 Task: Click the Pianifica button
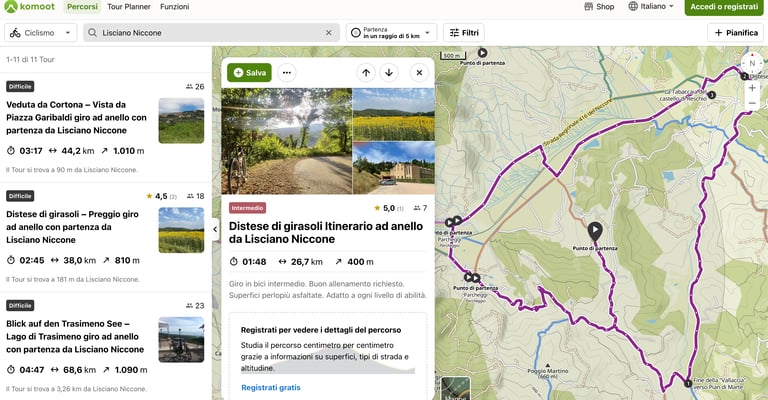click(x=736, y=33)
